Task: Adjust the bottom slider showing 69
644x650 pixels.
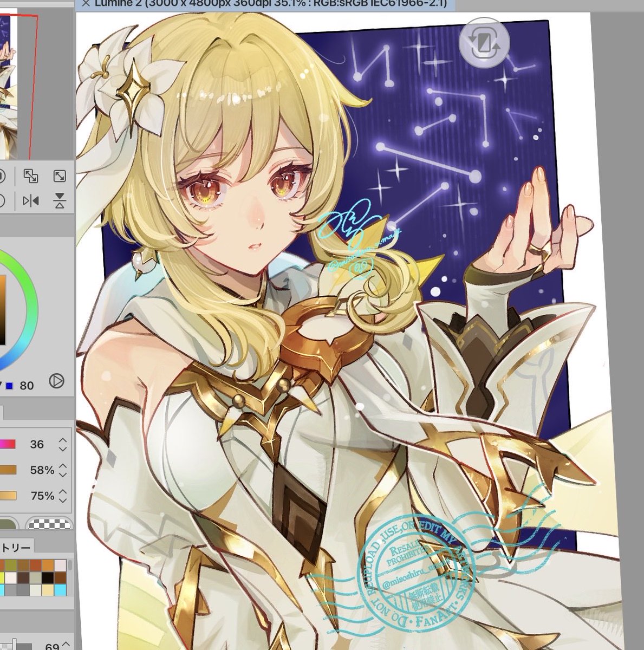Action: 16,646
